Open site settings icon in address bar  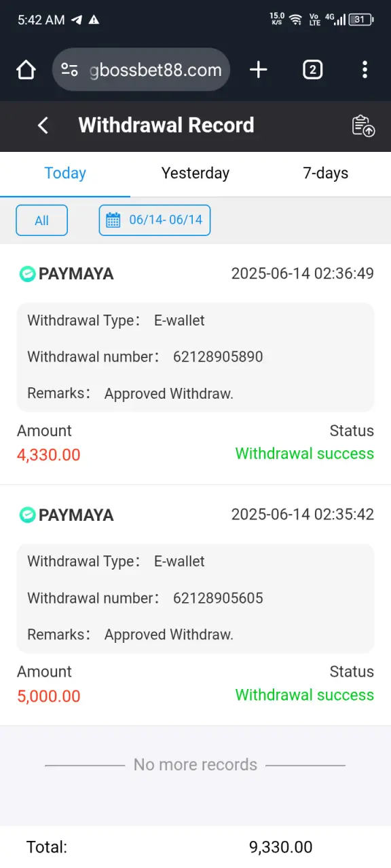click(x=69, y=70)
